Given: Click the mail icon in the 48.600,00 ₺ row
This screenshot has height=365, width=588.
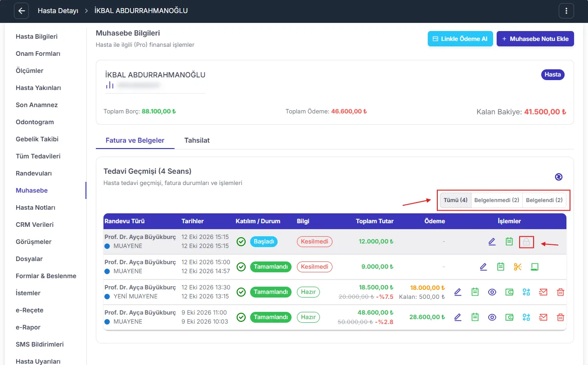Looking at the screenshot, I should point(543,317).
